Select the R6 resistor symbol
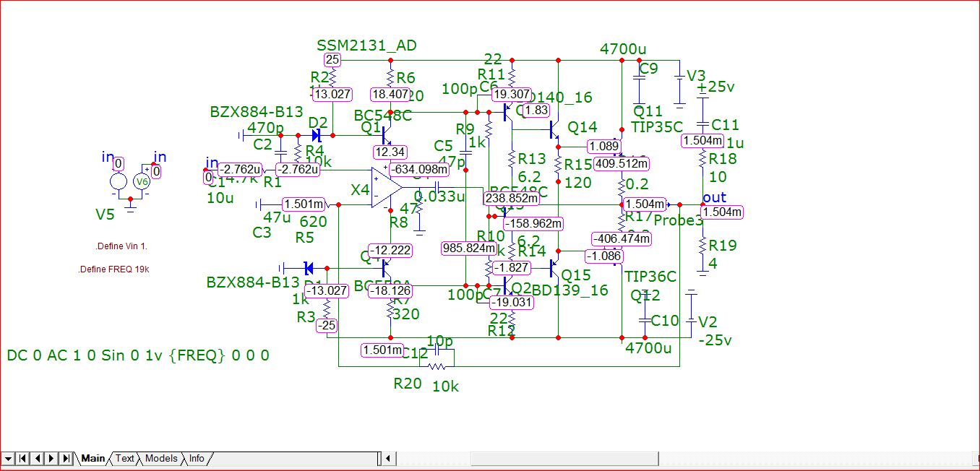 tap(390, 77)
